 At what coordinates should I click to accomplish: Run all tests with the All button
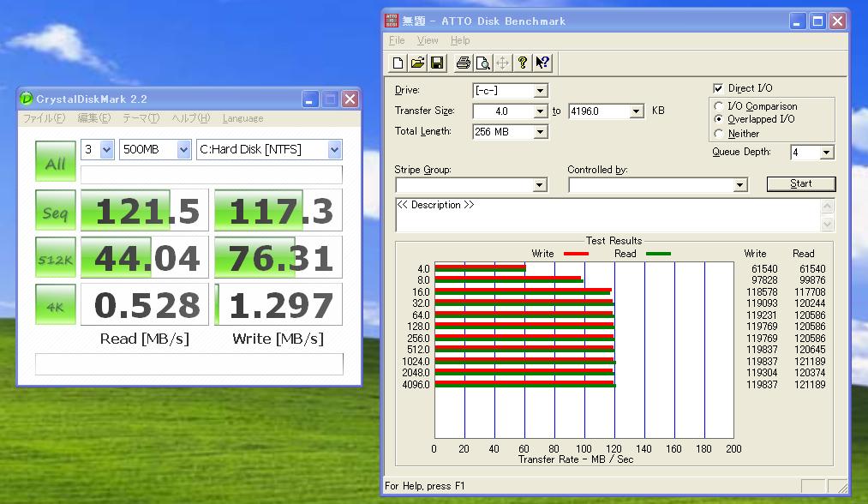(55, 163)
